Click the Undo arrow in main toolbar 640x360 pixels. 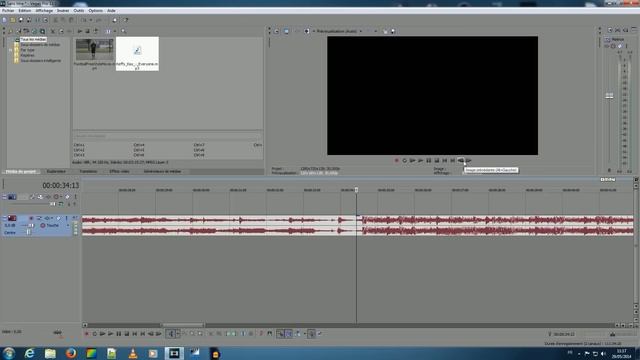pyautogui.click(x=84, y=20)
